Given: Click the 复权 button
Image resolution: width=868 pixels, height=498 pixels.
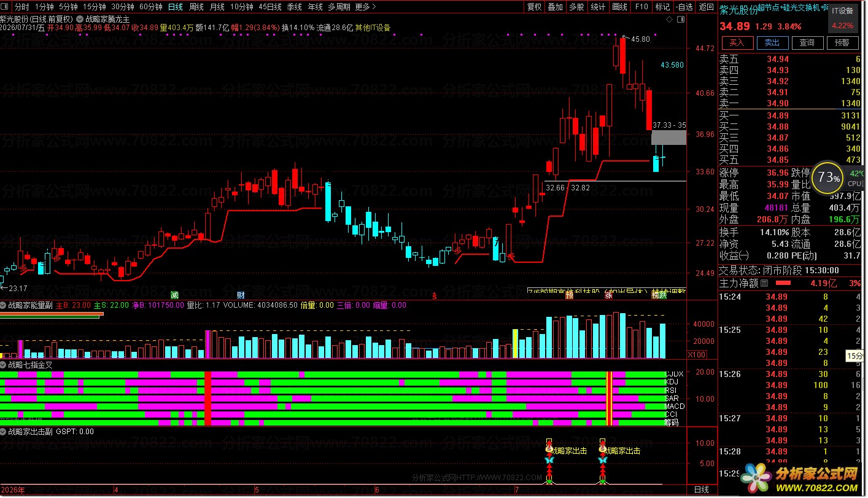Looking at the screenshot, I should (x=535, y=7).
